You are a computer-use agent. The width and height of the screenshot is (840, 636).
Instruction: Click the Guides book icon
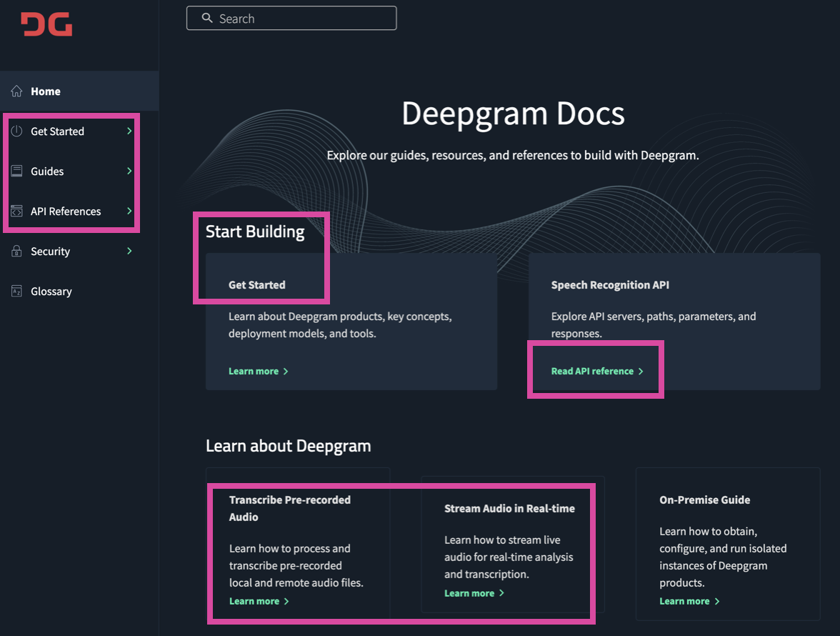click(16, 171)
